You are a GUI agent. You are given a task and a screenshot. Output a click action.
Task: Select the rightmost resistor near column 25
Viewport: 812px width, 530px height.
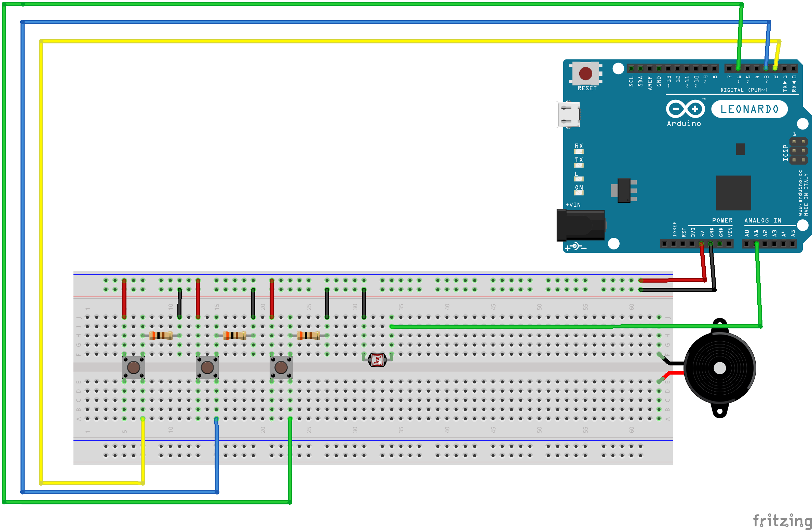(x=308, y=336)
